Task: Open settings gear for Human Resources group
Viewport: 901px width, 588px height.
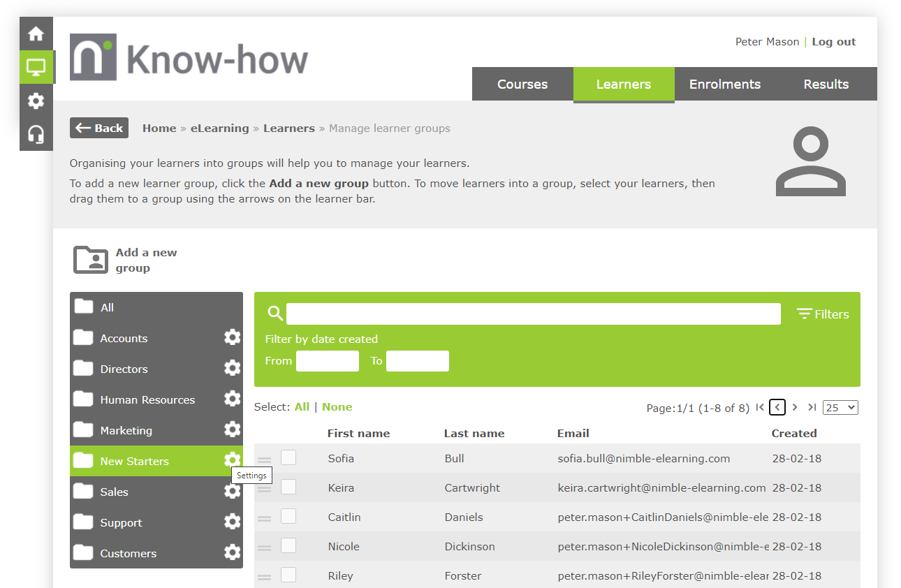Action: [x=232, y=399]
